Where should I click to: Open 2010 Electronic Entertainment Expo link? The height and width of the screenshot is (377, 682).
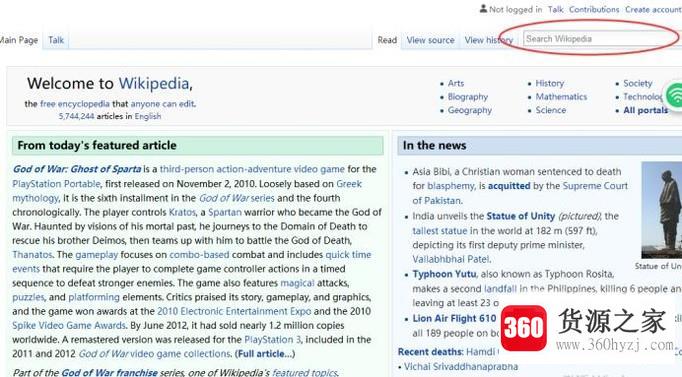234,311
